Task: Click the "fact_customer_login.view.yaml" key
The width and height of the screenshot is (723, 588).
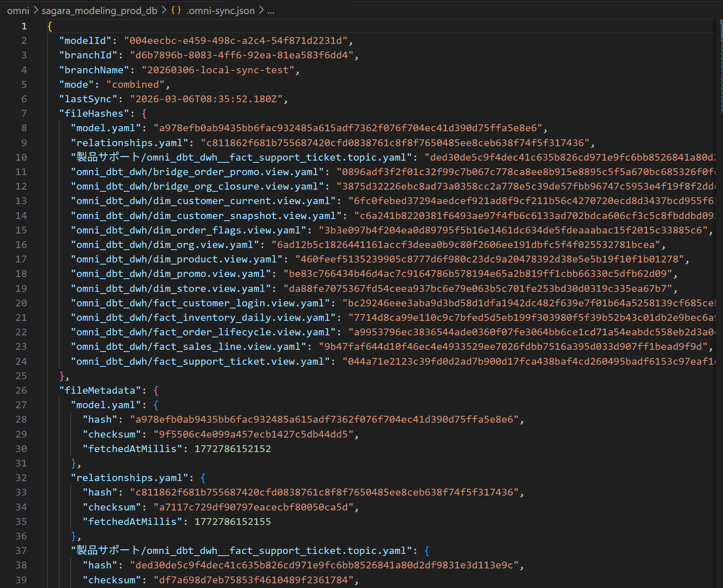Action: pos(200,303)
